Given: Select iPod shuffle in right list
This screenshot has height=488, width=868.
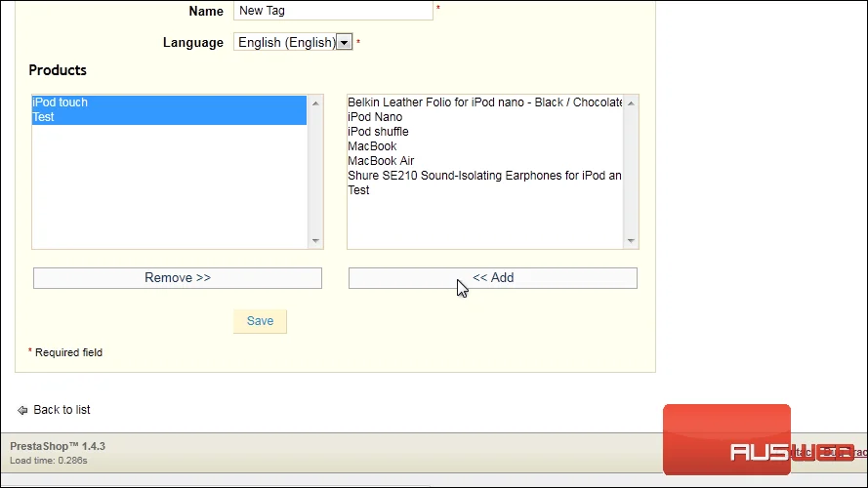Looking at the screenshot, I should point(484,132).
